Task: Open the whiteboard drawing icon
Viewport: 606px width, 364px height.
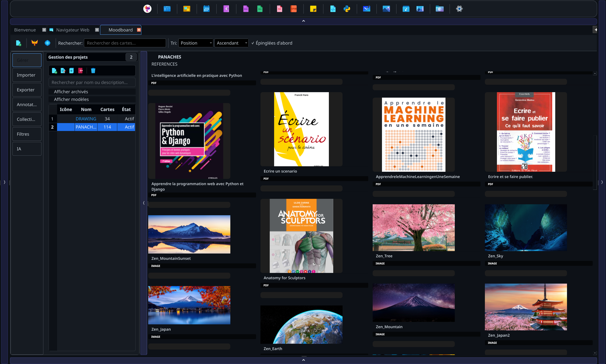Action: [367, 9]
